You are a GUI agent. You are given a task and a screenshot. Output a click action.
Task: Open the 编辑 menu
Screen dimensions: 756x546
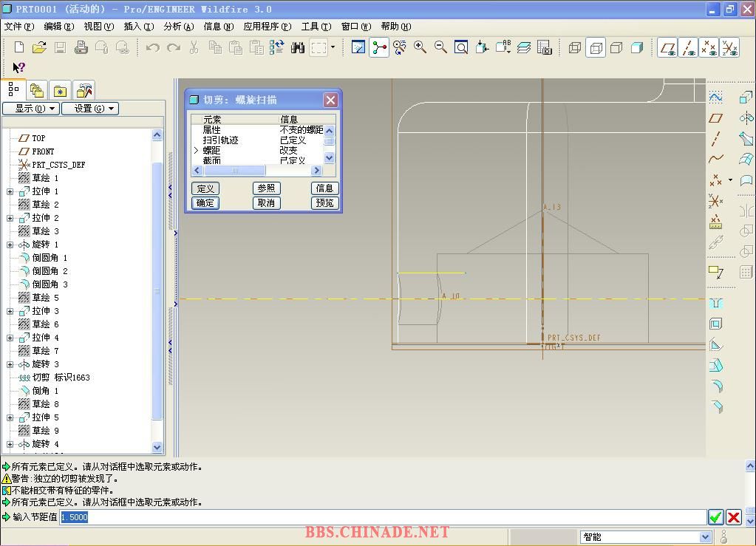pyautogui.click(x=59, y=27)
